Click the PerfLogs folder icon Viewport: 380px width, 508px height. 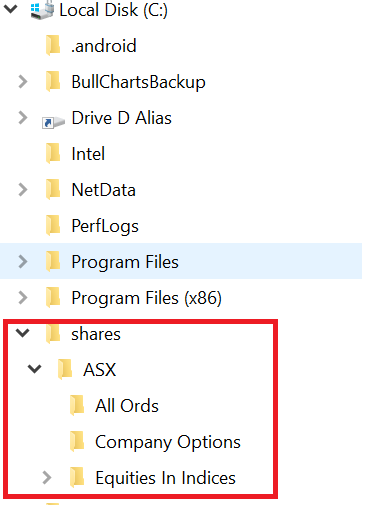53,225
